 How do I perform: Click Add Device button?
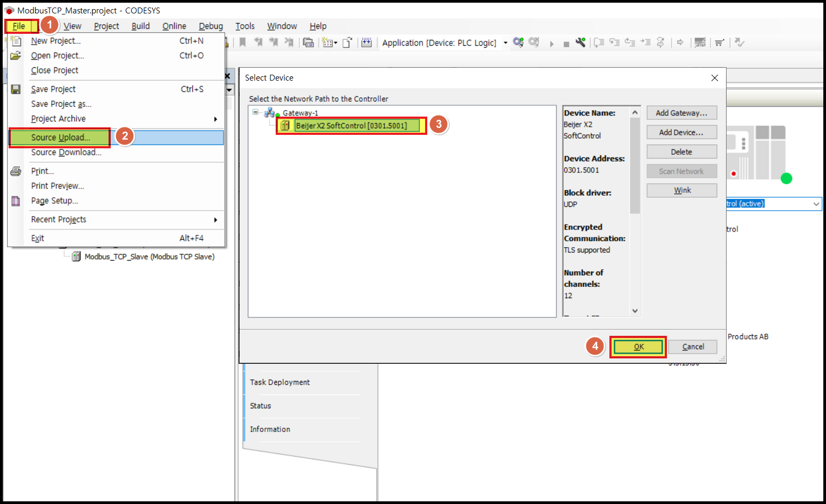(x=681, y=132)
